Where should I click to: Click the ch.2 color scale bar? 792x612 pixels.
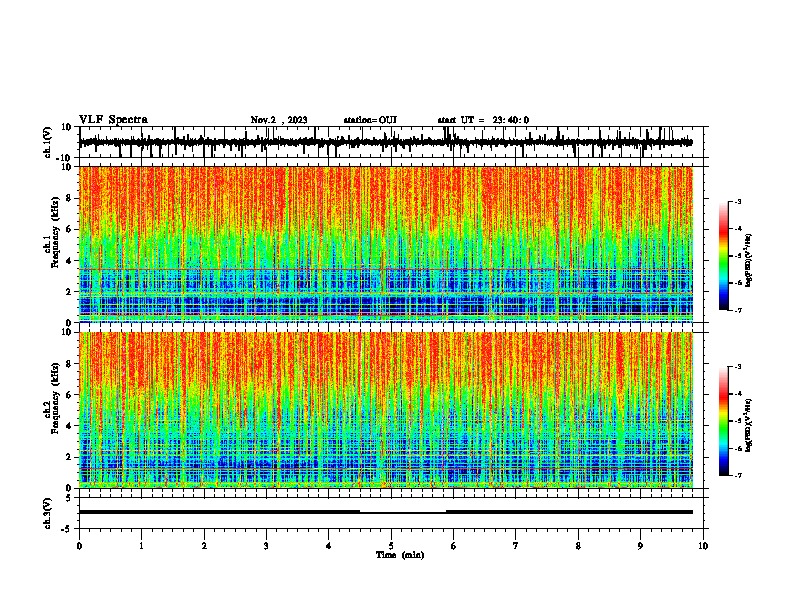[x=724, y=421]
